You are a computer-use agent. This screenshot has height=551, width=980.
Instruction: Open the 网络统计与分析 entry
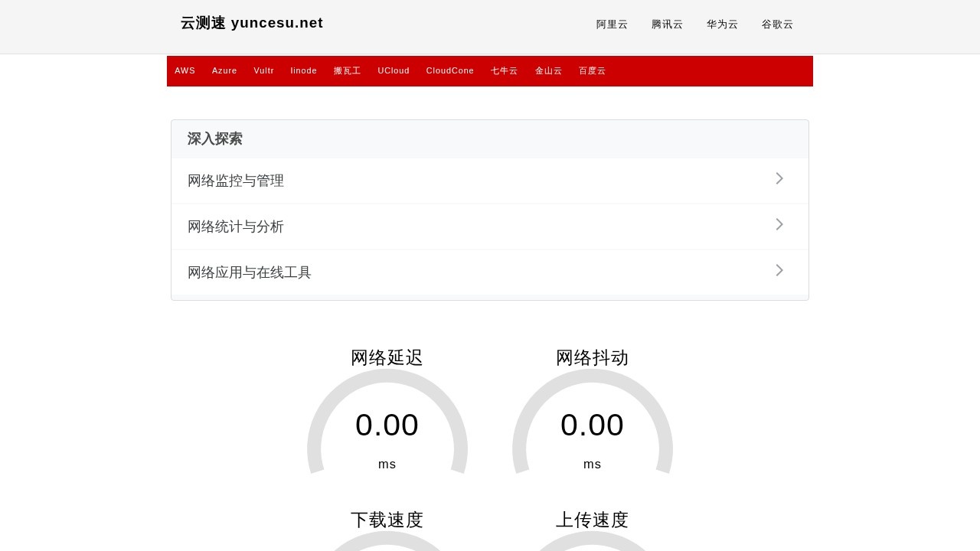(490, 227)
